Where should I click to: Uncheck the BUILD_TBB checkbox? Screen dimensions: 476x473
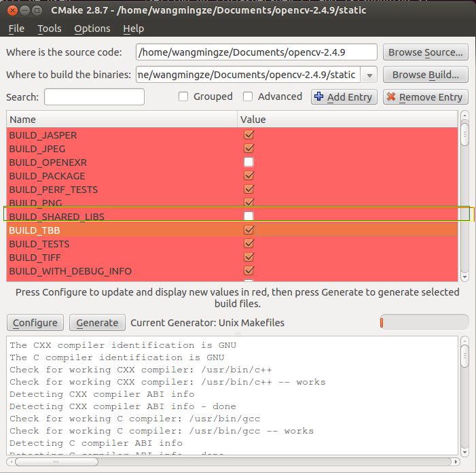pyautogui.click(x=249, y=230)
